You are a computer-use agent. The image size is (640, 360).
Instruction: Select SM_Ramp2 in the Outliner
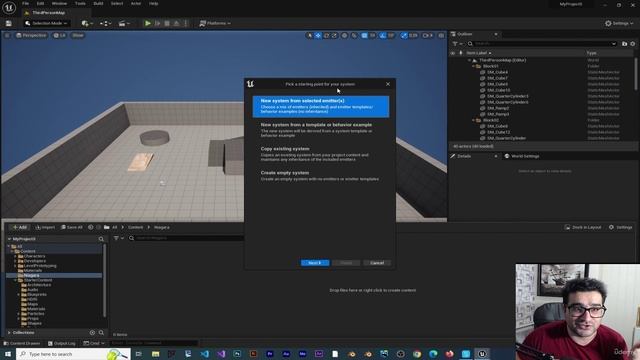[498, 108]
